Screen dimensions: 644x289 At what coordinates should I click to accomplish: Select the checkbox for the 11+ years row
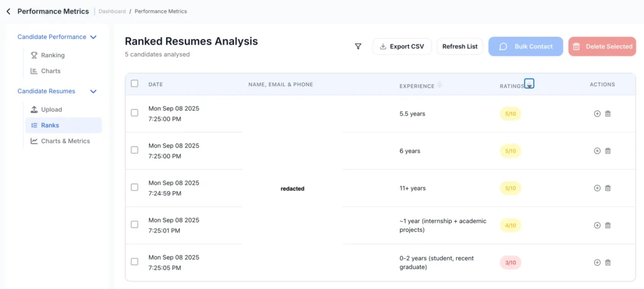[x=135, y=187]
